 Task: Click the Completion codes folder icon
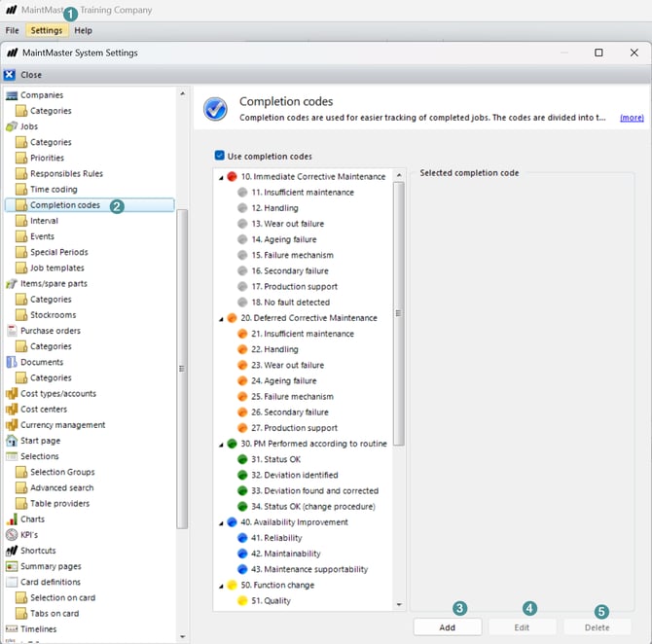point(21,205)
